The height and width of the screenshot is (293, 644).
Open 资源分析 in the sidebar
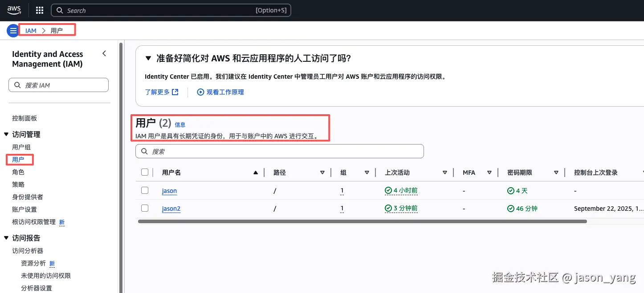pos(33,263)
